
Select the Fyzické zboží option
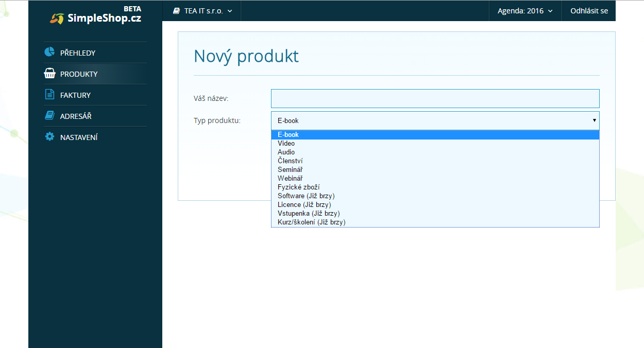[435, 187]
